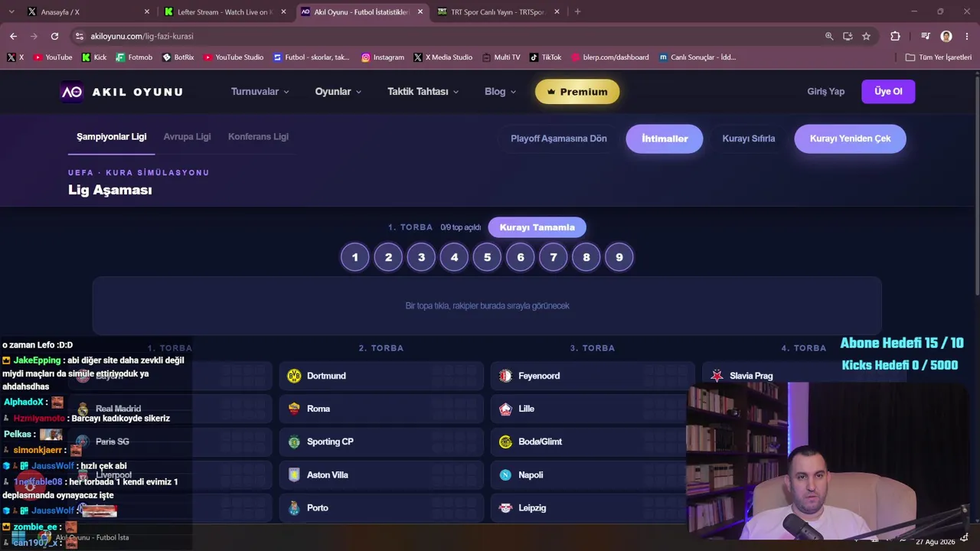
Task: Close the Akıl Oyunu browser tab
Action: click(420, 11)
